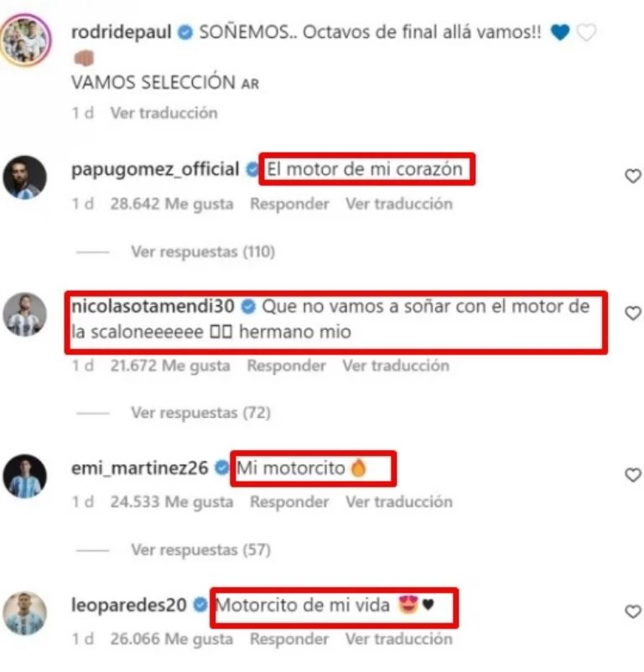Open nicolasotamendi30's profile photo
The image size is (644, 672).
(x=25, y=314)
